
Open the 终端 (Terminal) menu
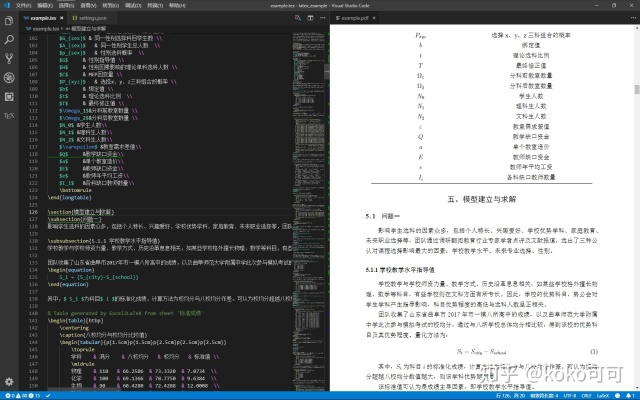155,6
